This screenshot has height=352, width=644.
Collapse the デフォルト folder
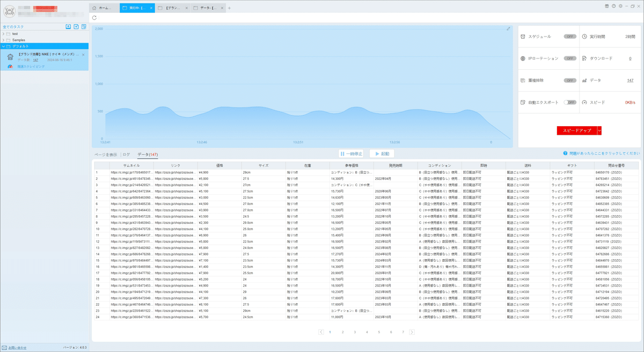[3, 46]
